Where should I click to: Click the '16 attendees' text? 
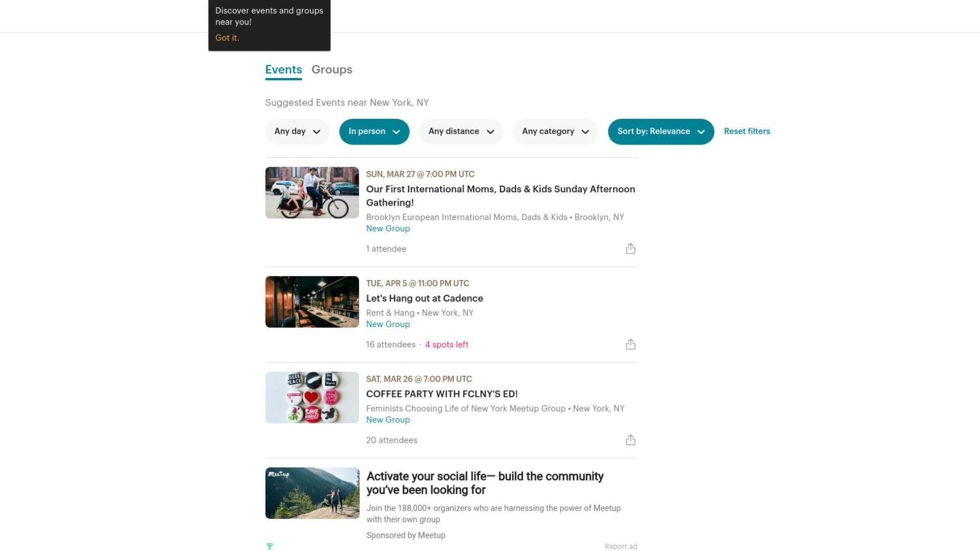click(390, 345)
